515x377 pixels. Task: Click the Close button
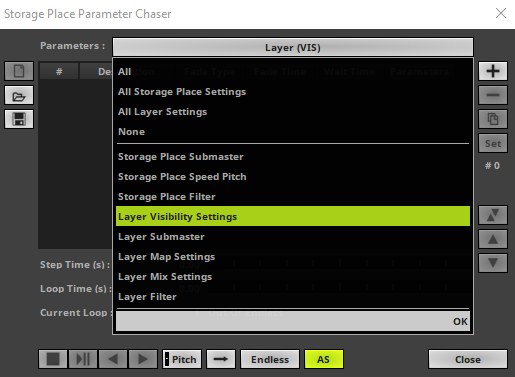(x=468, y=359)
